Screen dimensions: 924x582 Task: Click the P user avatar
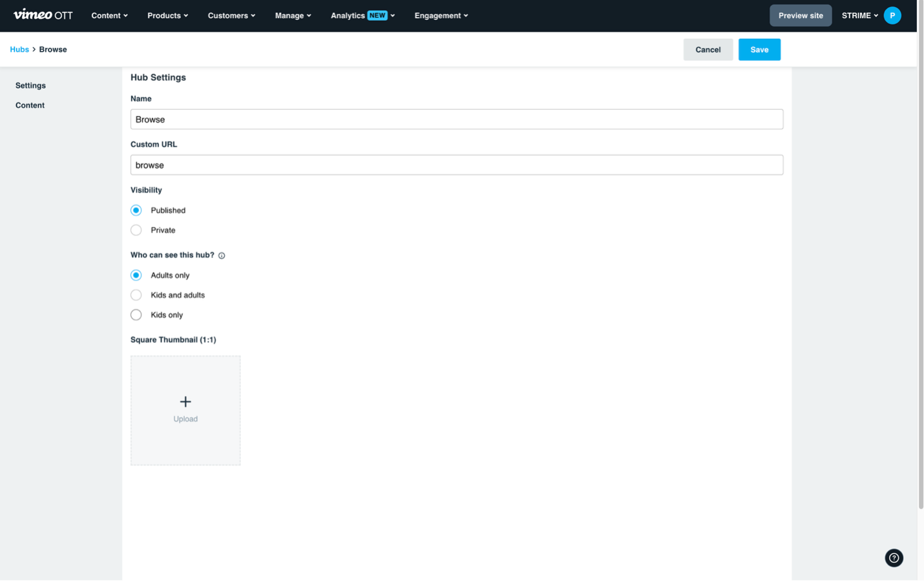[892, 16]
